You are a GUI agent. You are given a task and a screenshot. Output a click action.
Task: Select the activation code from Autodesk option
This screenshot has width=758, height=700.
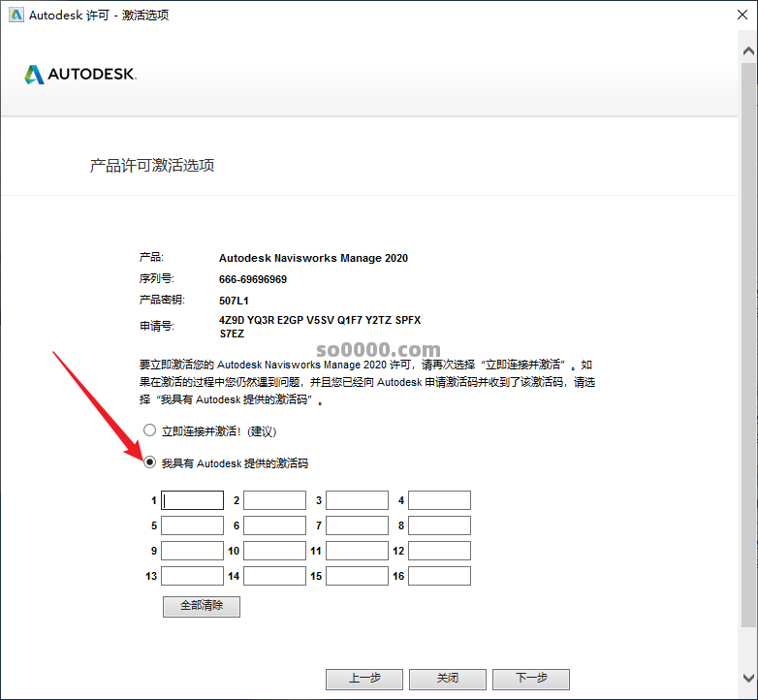click(149, 463)
